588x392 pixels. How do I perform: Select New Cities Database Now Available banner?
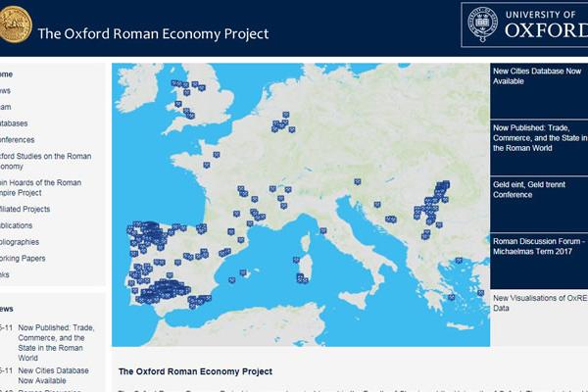coord(539,90)
